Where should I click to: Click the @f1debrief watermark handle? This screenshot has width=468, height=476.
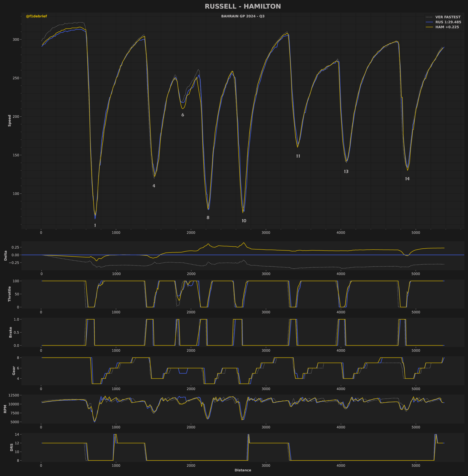click(36, 16)
